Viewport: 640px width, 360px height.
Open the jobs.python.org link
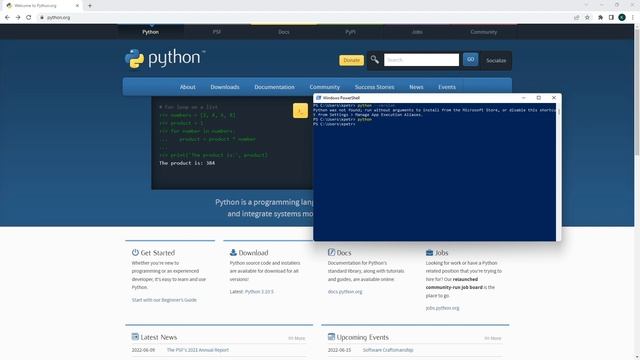[x=442, y=308]
